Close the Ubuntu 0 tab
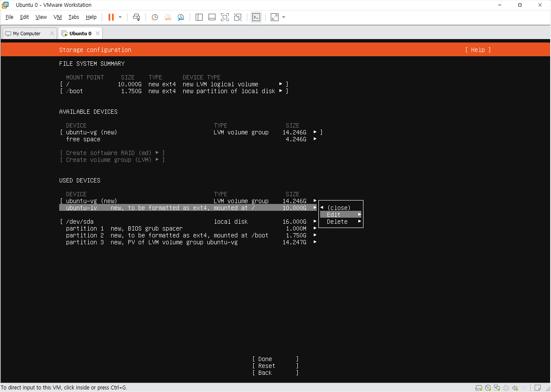Screen dimensions: 551x392 point(97,33)
